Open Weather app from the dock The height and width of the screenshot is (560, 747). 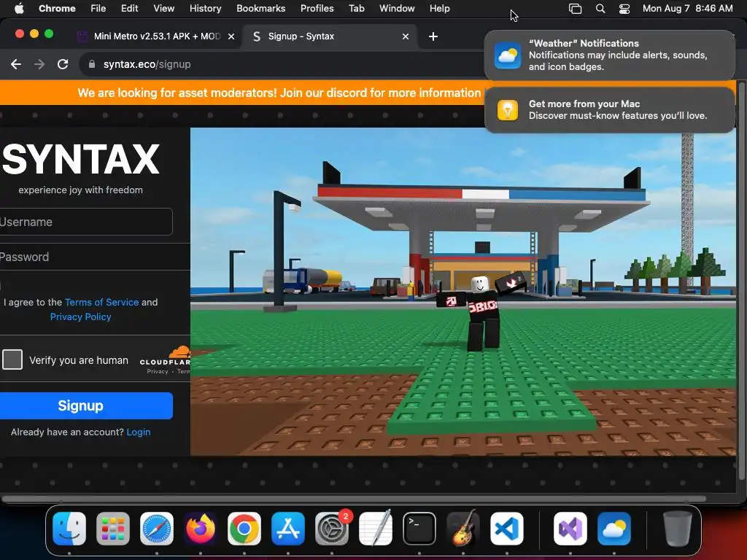(614, 529)
